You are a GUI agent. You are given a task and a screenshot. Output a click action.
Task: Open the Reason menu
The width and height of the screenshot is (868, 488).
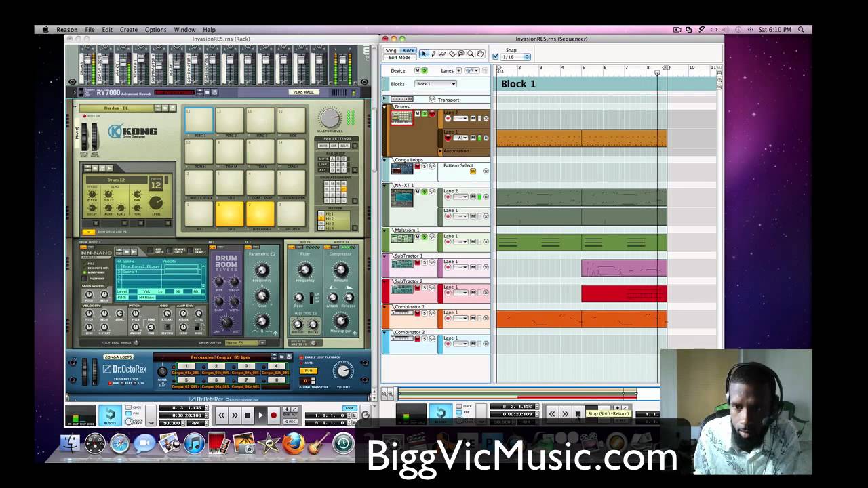[66, 30]
